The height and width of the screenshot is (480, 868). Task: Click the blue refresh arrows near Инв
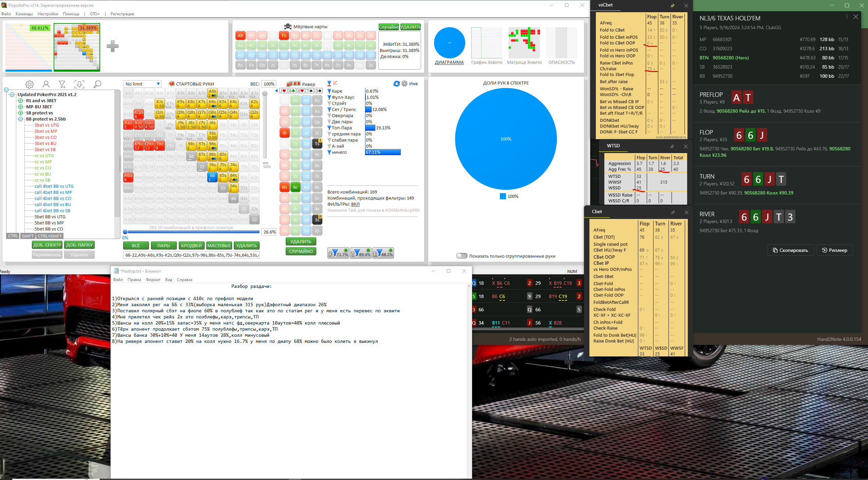[396, 84]
